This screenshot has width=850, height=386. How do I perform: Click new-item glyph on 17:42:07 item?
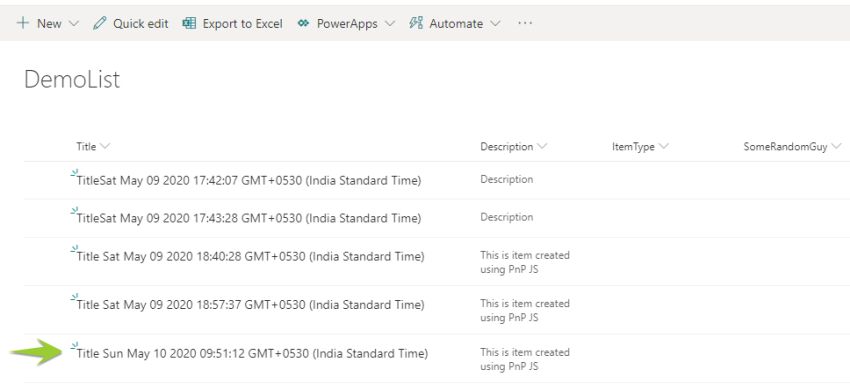[x=75, y=173]
